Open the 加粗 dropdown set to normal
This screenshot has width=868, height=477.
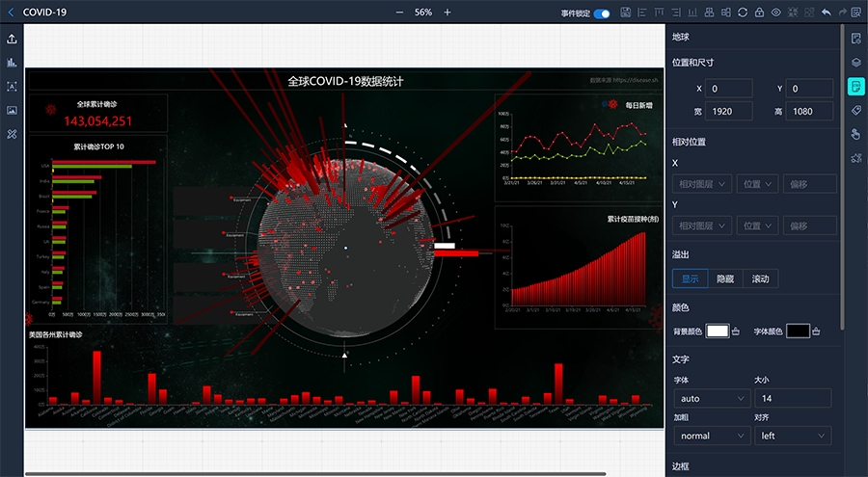(712, 437)
